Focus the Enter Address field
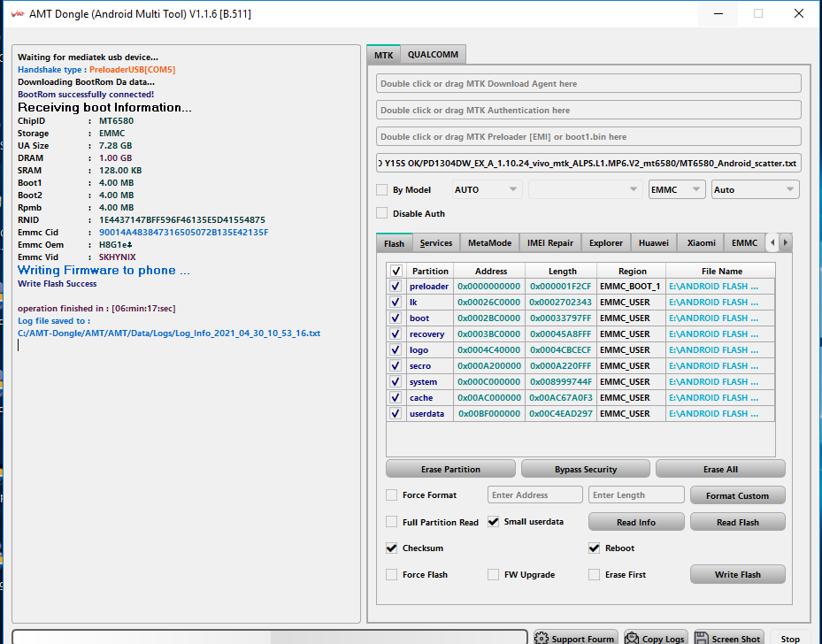The image size is (822, 644). pyautogui.click(x=535, y=495)
